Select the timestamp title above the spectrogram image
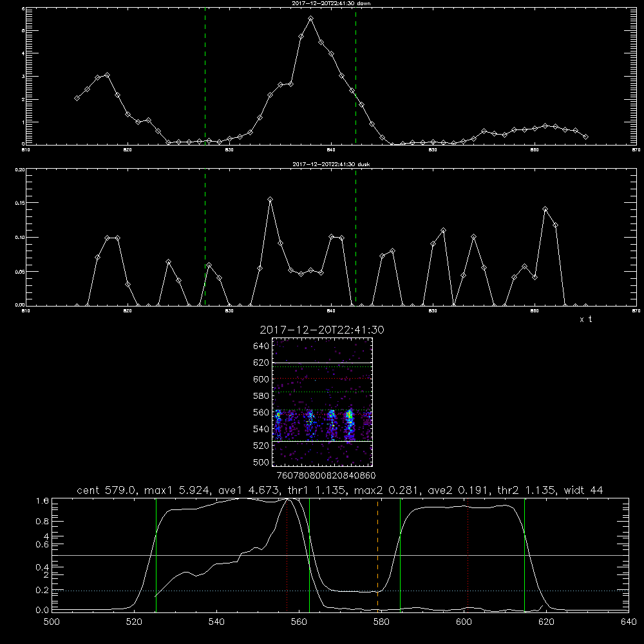This screenshot has height=644, width=644. point(322,330)
